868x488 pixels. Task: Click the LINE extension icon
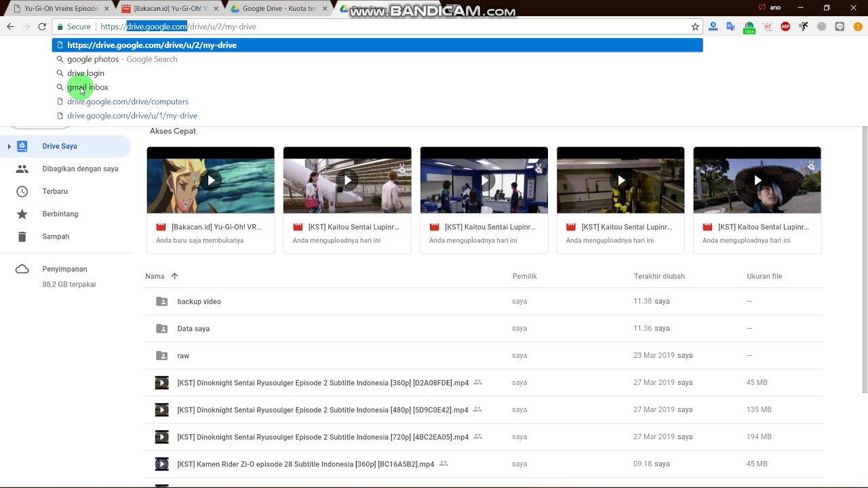840,26
